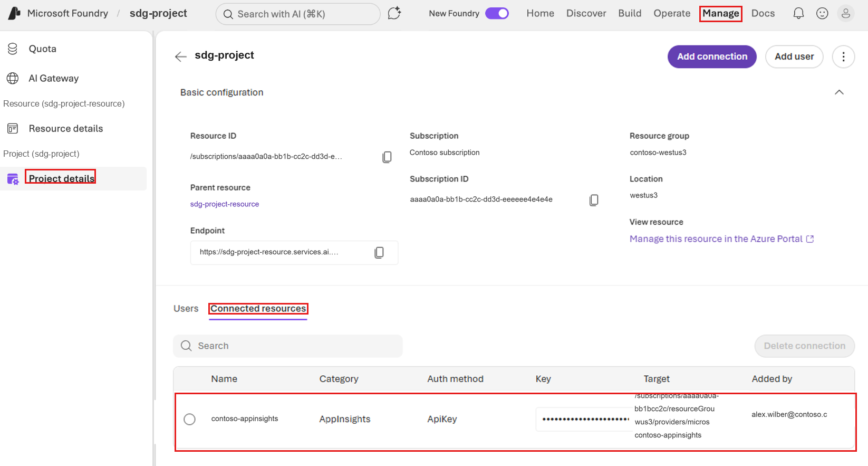Switch to the Users tab
This screenshot has height=466, width=868.
pos(186,309)
